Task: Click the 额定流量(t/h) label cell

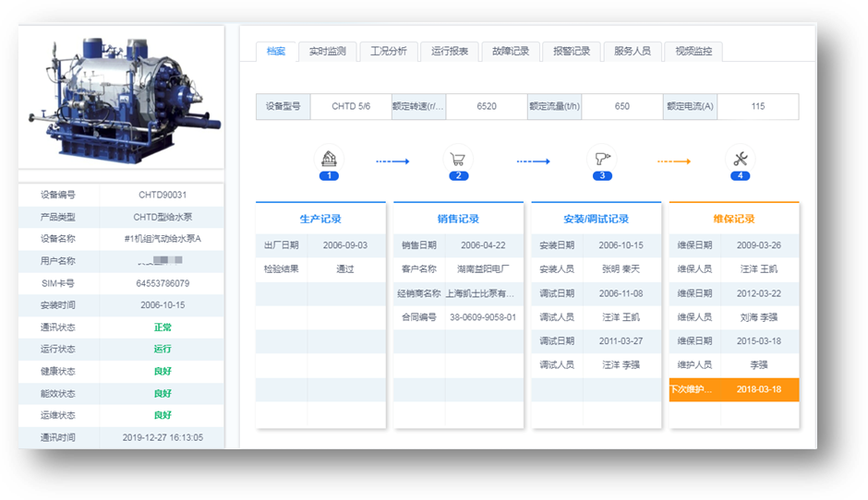Action: [x=555, y=106]
